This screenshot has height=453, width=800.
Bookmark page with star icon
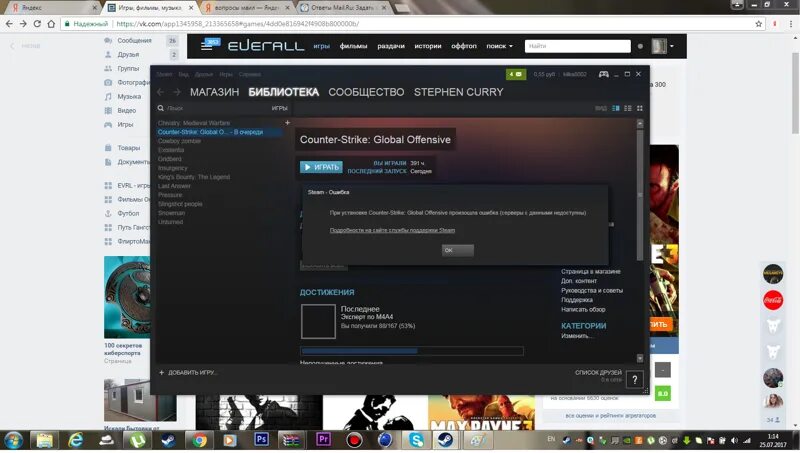(x=759, y=23)
